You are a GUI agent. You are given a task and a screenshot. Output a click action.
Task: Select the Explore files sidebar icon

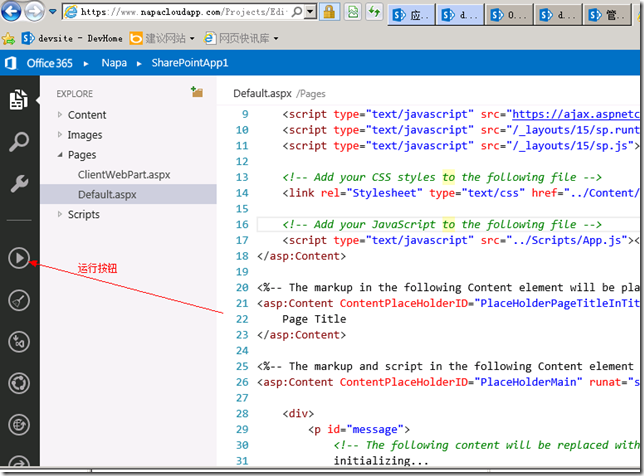(x=18, y=99)
